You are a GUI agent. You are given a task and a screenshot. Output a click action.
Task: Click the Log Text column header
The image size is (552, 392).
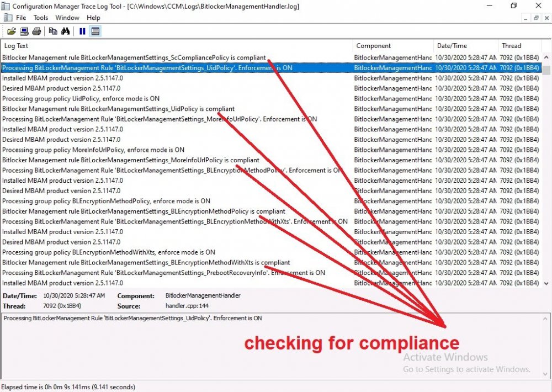coord(177,46)
